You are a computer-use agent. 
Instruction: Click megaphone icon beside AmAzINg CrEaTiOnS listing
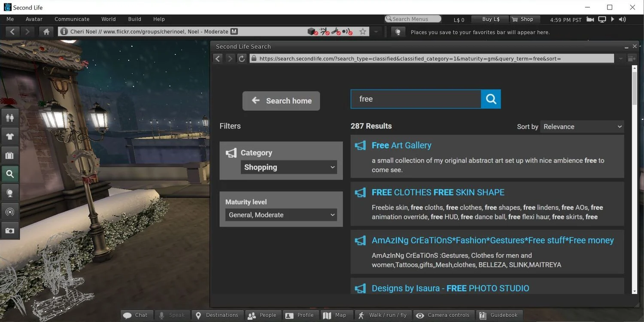pyautogui.click(x=360, y=241)
